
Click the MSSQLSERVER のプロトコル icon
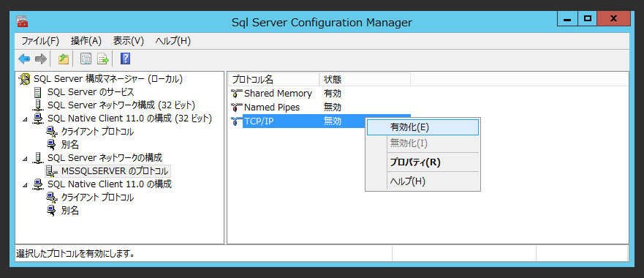[x=52, y=171]
